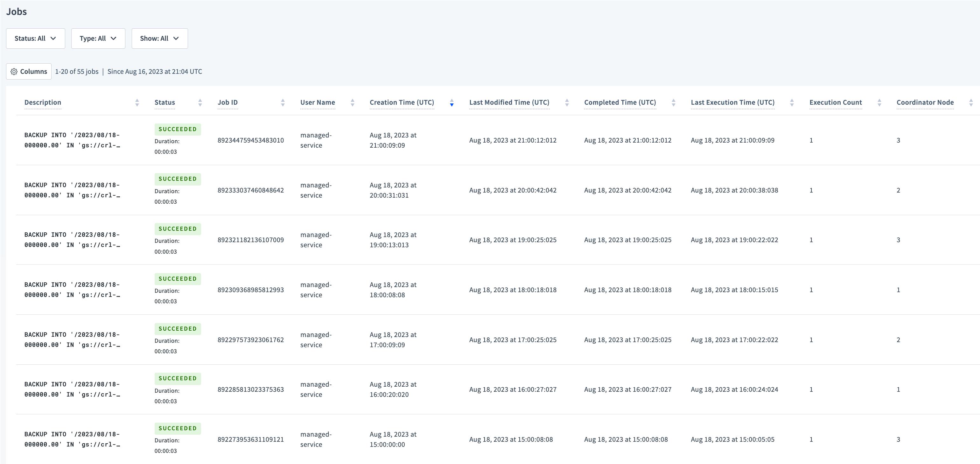The height and width of the screenshot is (464, 980).
Task: Click the row for job 892273953631109121
Action: tap(251, 439)
